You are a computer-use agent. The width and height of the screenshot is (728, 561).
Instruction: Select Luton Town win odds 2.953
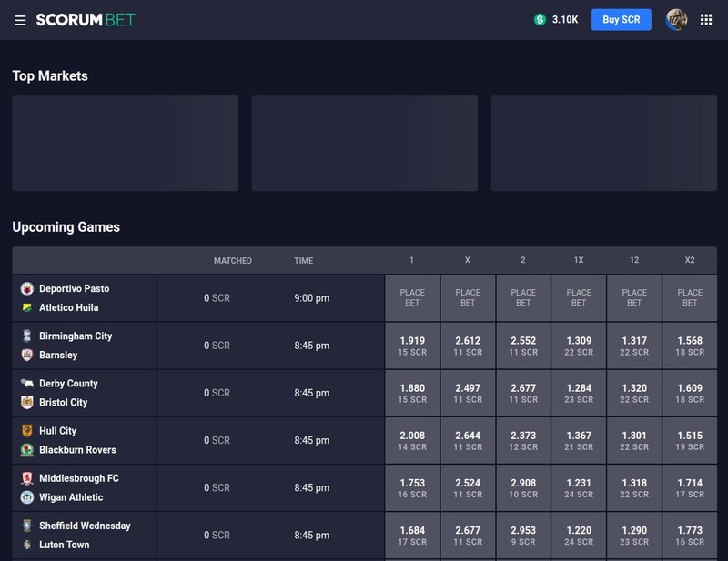point(523,535)
